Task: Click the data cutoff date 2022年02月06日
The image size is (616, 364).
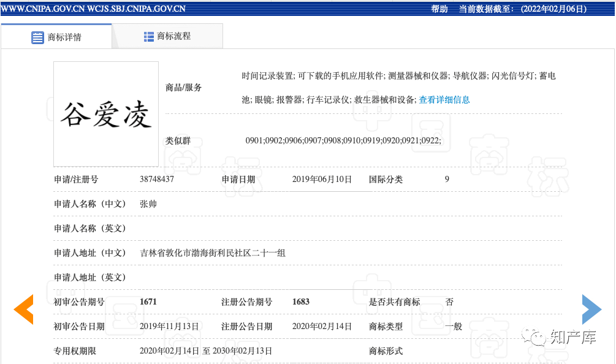Action: [553, 9]
